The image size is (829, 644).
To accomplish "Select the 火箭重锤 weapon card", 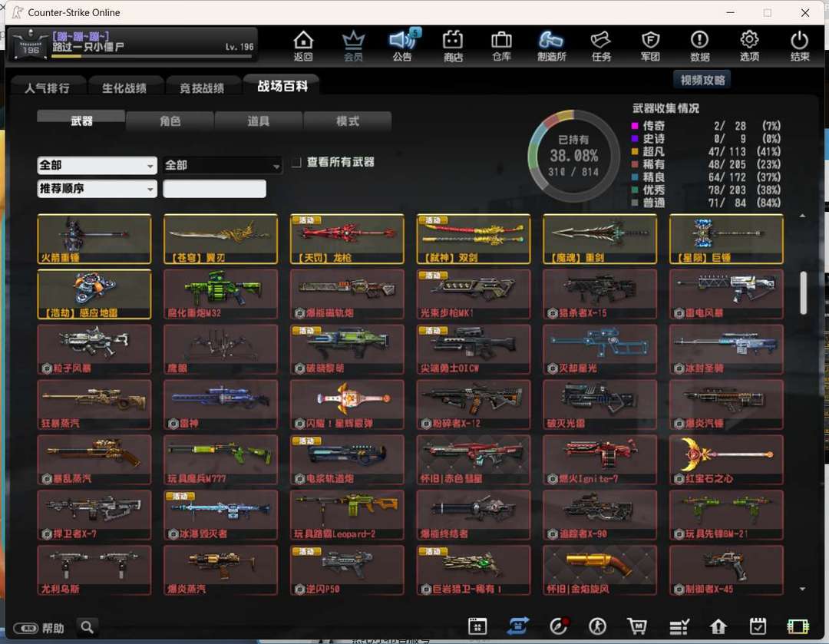I will click(x=94, y=239).
